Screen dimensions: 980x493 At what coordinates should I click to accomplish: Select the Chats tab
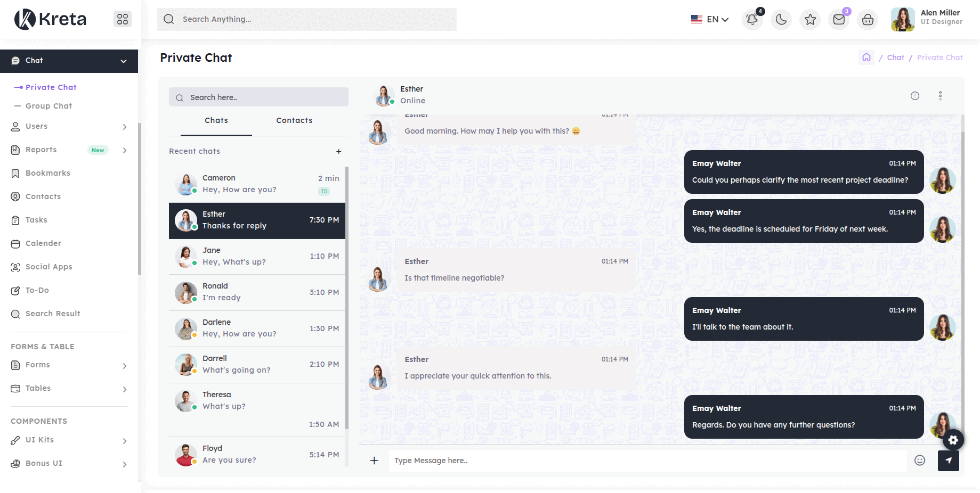(216, 121)
